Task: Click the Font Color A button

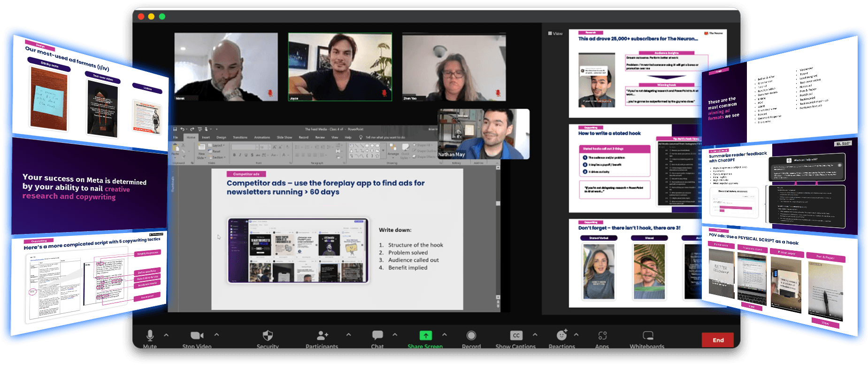Action: 284,155
